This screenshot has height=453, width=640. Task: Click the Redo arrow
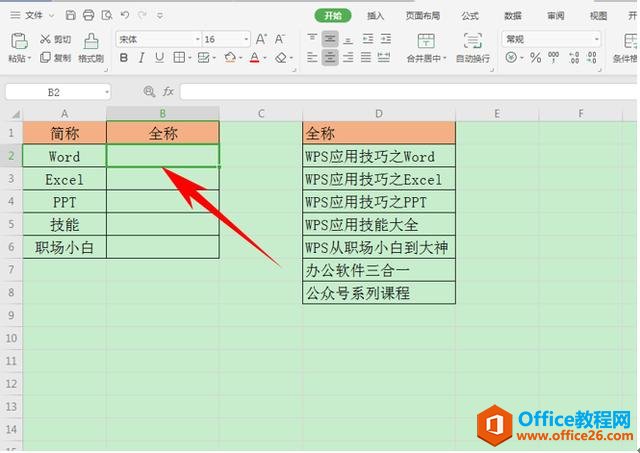(142, 15)
